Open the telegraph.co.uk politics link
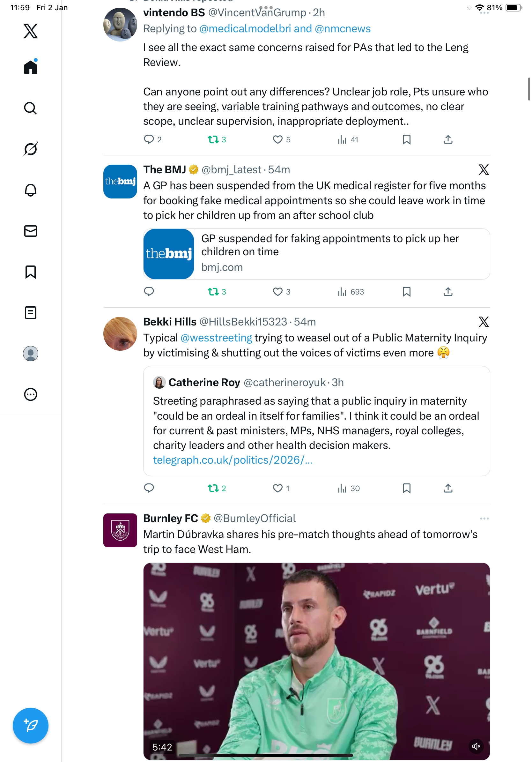The width and height of the screenshot is (532, 762). [233, 460]
